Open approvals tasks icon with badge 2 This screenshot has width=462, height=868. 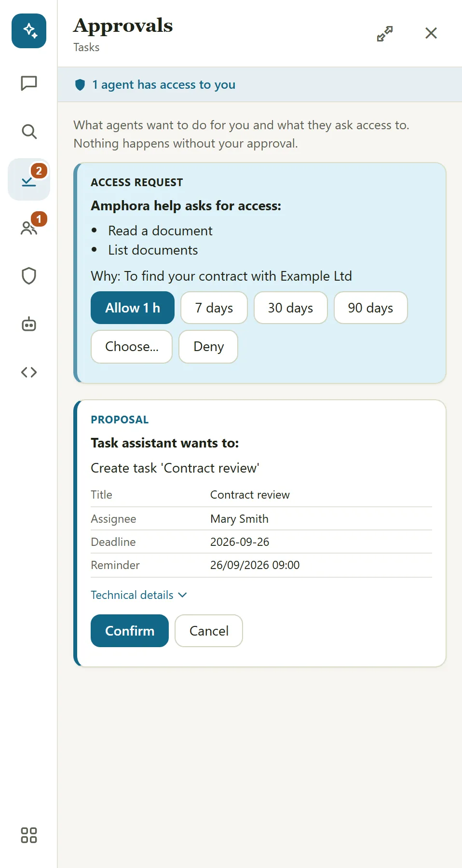click(x=29, y=179)
